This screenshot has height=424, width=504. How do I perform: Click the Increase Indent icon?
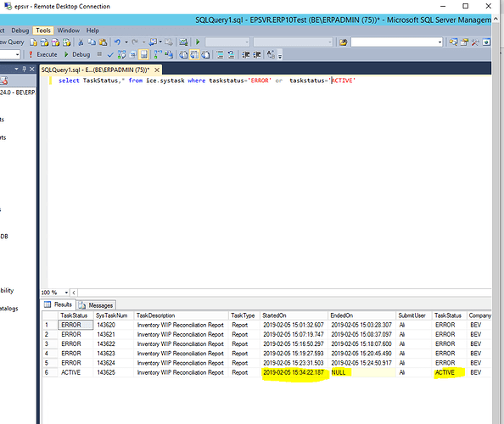(x=257, y=54)
